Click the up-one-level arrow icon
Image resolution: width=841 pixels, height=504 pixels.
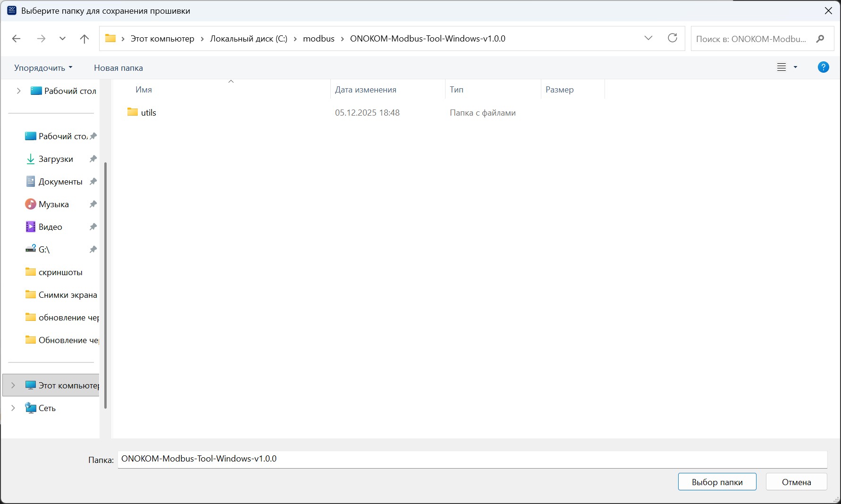pyautogui.click(x=84, y=39)
